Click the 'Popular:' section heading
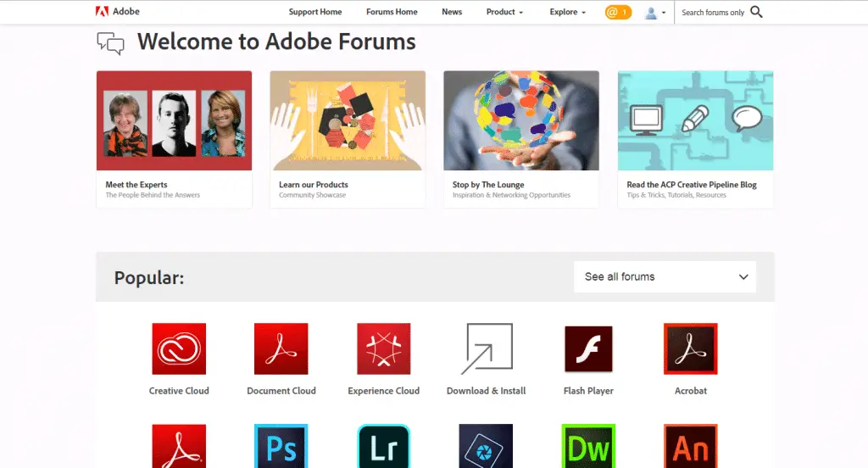The width and height of the screenshot is (868, 468). [x=149, y=277]
